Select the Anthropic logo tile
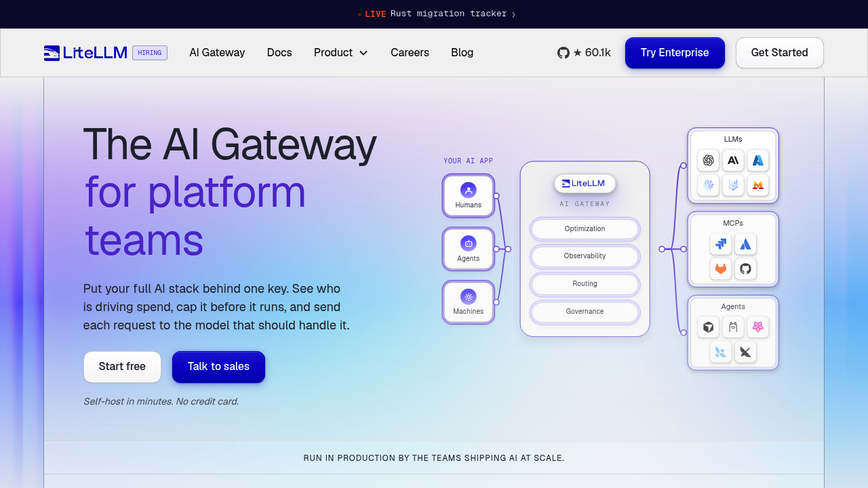Image resolution: width=868 pixels, height=488 pixels. pos(733,161)
